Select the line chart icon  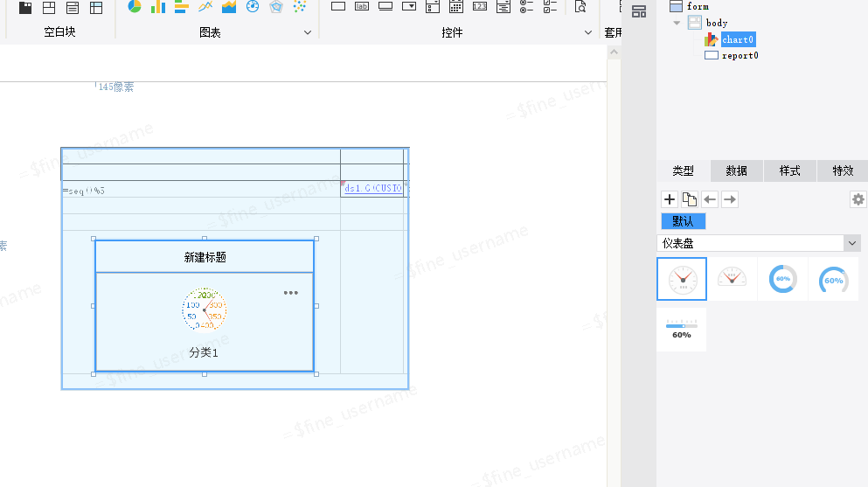point(205,7)
